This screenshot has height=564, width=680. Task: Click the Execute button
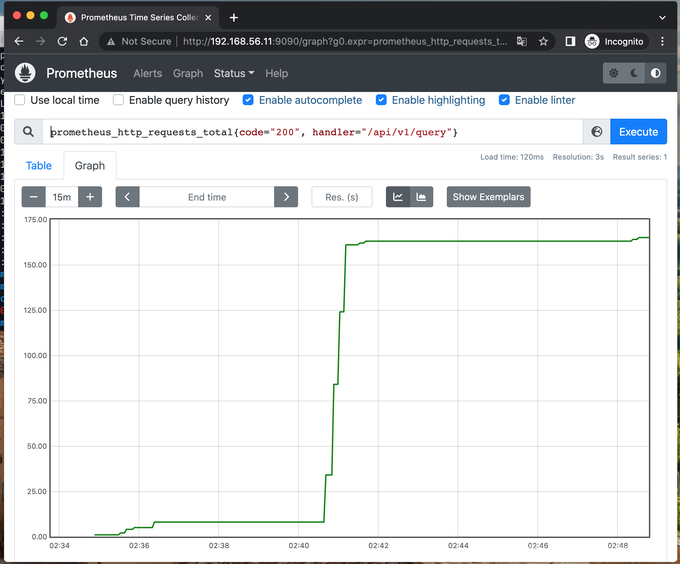click(638, 132)
